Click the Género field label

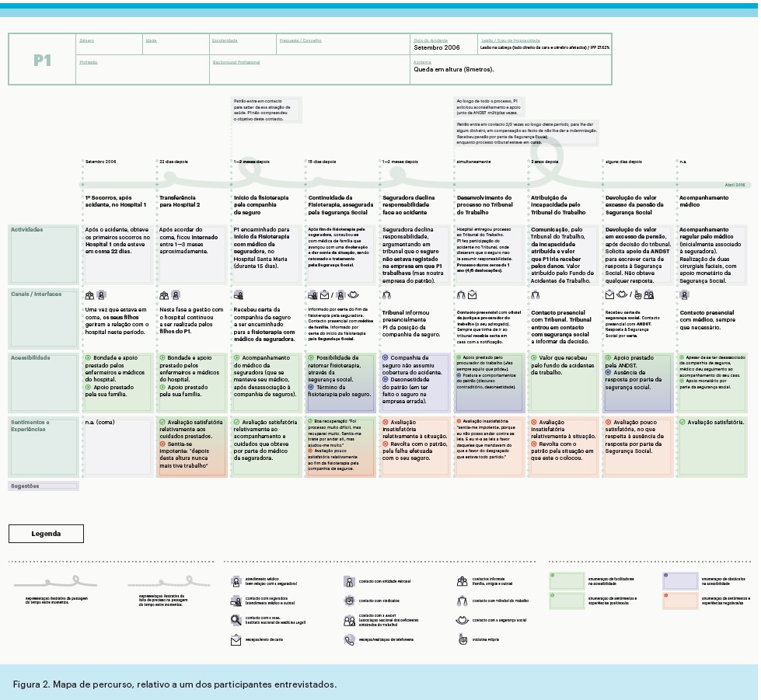[86, 40]
